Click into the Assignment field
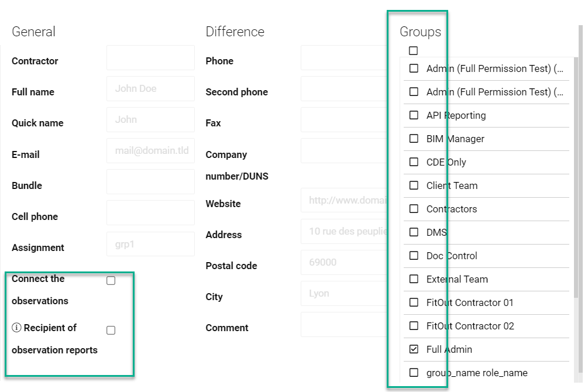The height and width of the screenshot is (392, 588). pos(150,244)
